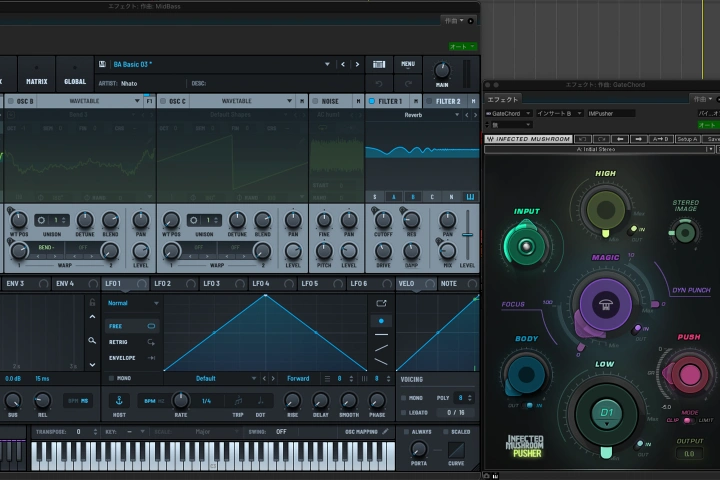Lock the envelope zoom with padlock icon
The image size is (720, 480).
pos(92,302)
